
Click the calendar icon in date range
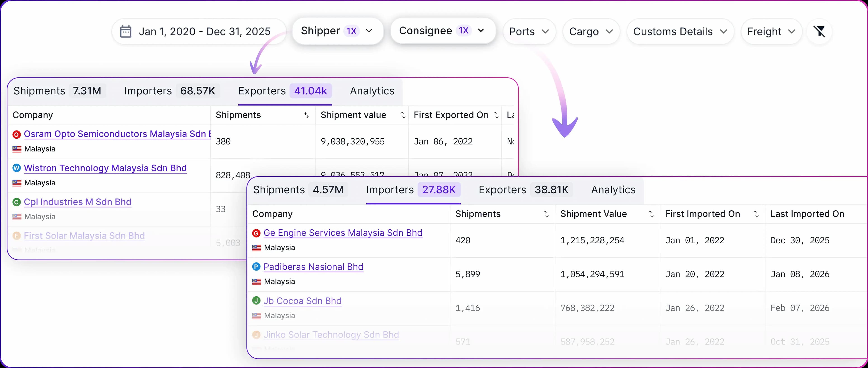[x=126, y=32]
